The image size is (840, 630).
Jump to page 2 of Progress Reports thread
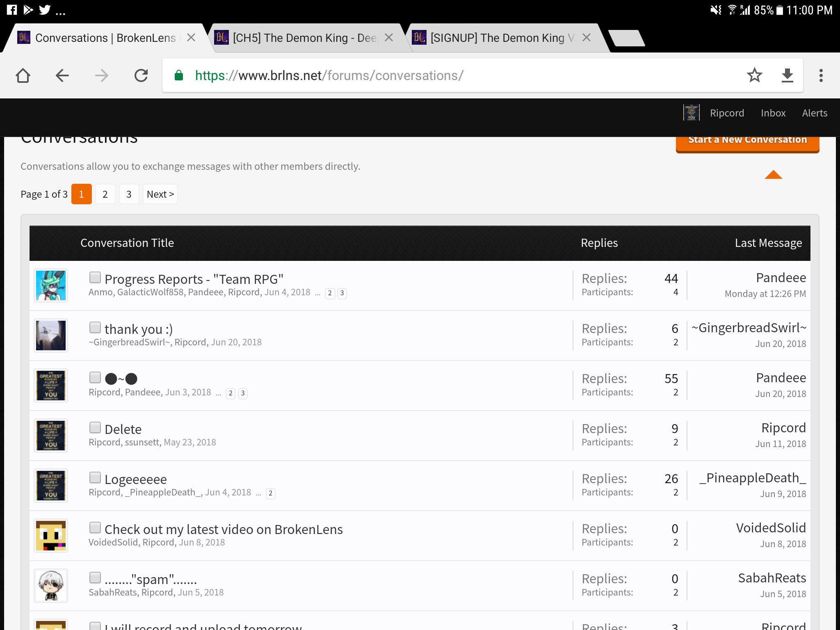click(x=330, y=293)
